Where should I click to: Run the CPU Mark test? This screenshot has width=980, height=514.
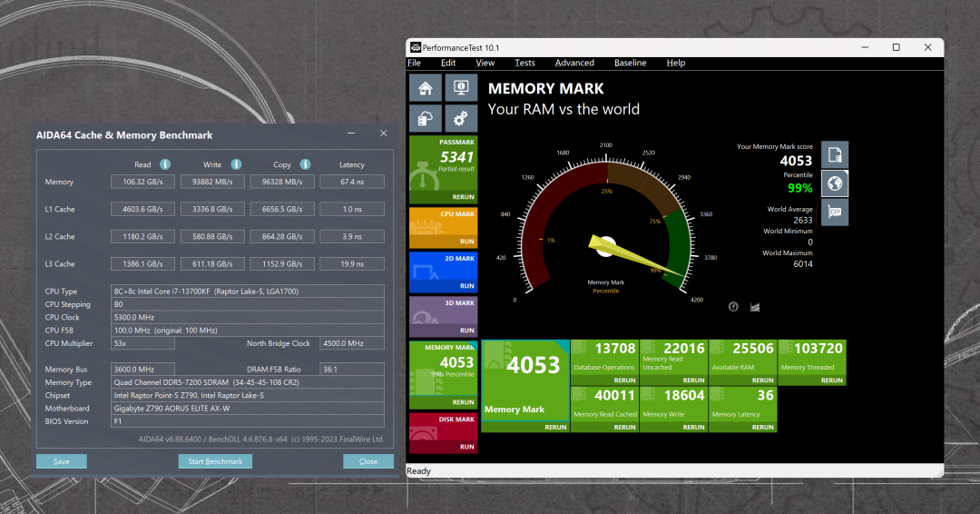pos(467,242)
